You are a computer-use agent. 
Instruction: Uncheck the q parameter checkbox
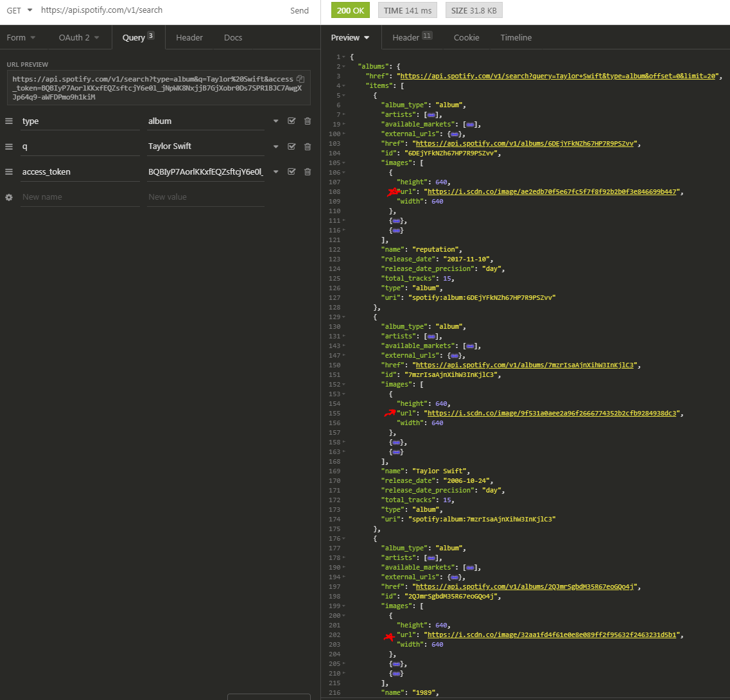[x=291, y=146]
